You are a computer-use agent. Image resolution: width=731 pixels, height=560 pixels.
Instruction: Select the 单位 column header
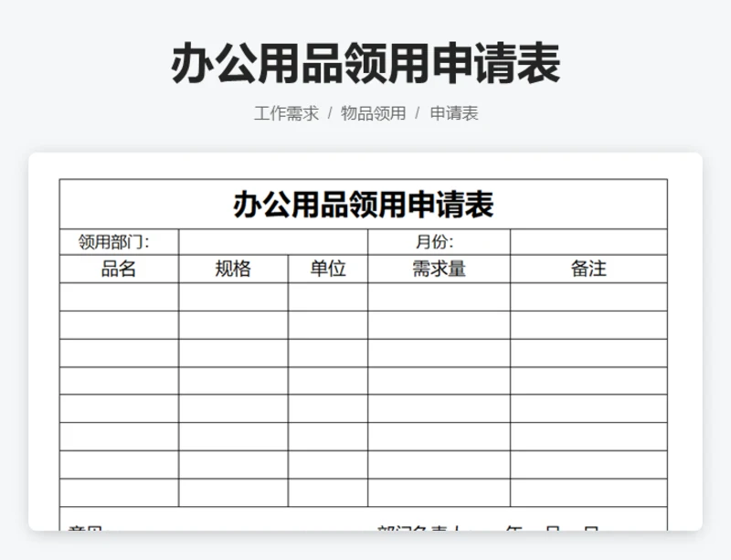coord(328,269)
